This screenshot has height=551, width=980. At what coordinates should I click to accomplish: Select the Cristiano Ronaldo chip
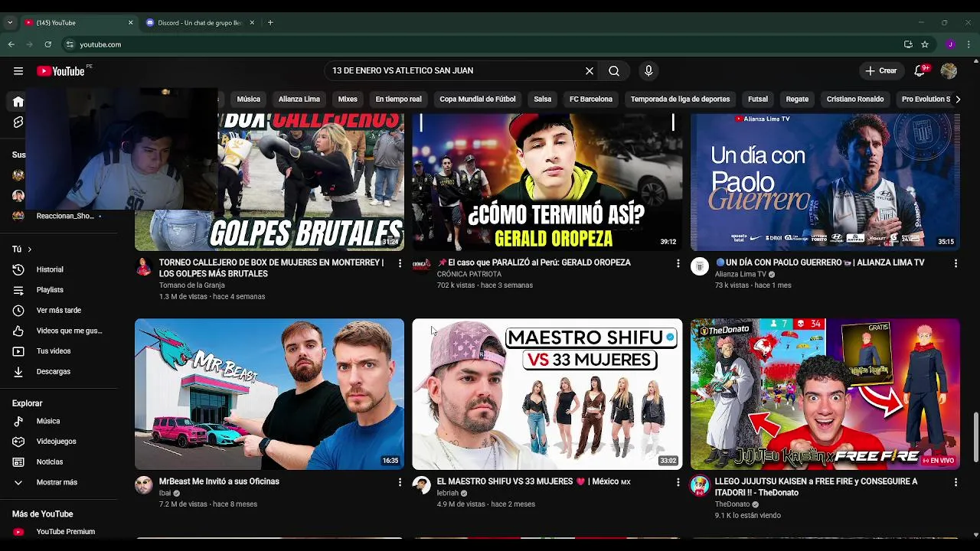(x=855, y=99)
